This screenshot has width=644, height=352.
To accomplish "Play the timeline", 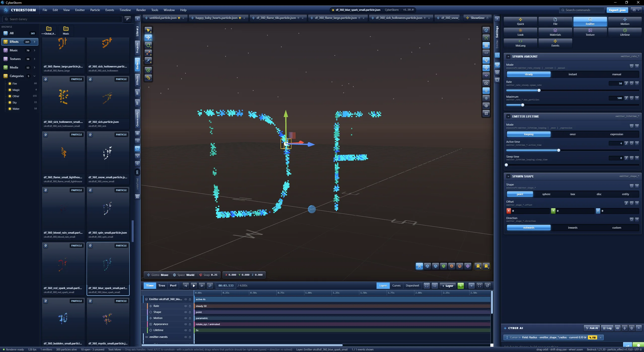I will click(x=194, y=286).
